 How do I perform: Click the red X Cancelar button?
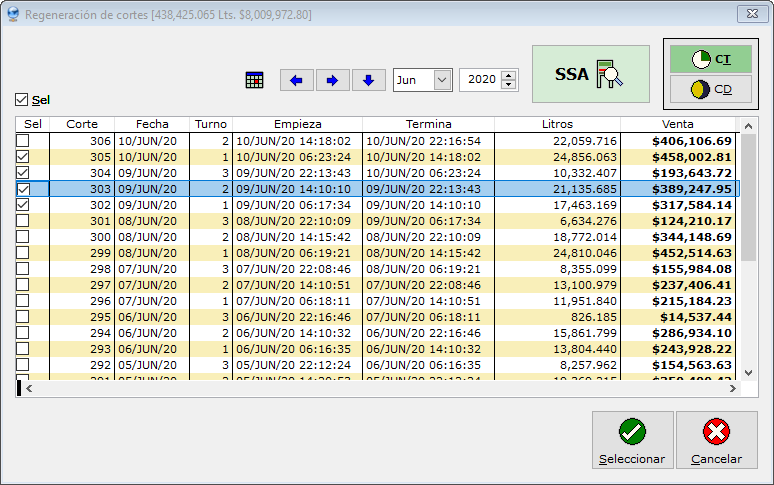point(716,440)
